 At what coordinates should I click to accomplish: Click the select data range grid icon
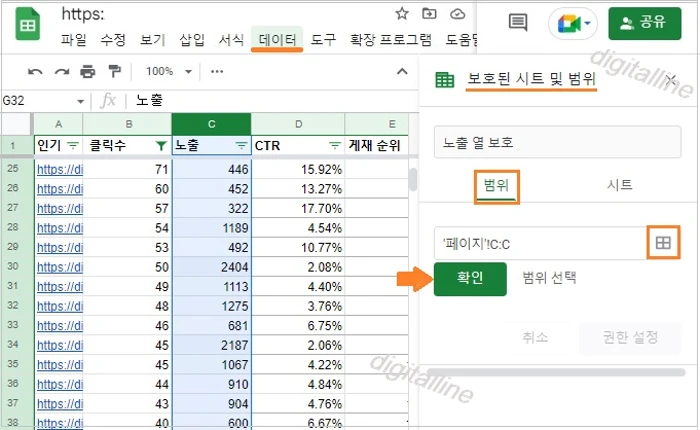click(x=663, y=243)
